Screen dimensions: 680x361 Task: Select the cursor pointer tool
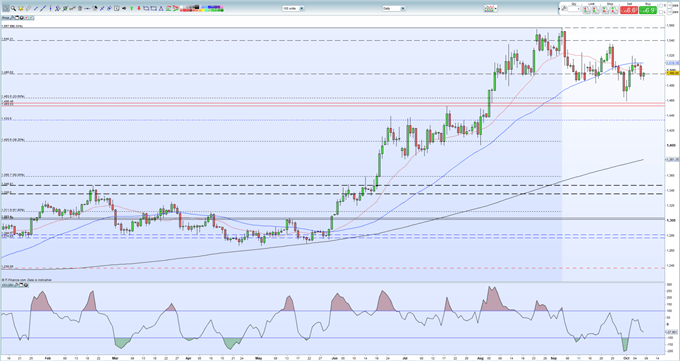(x=6, y=8)
